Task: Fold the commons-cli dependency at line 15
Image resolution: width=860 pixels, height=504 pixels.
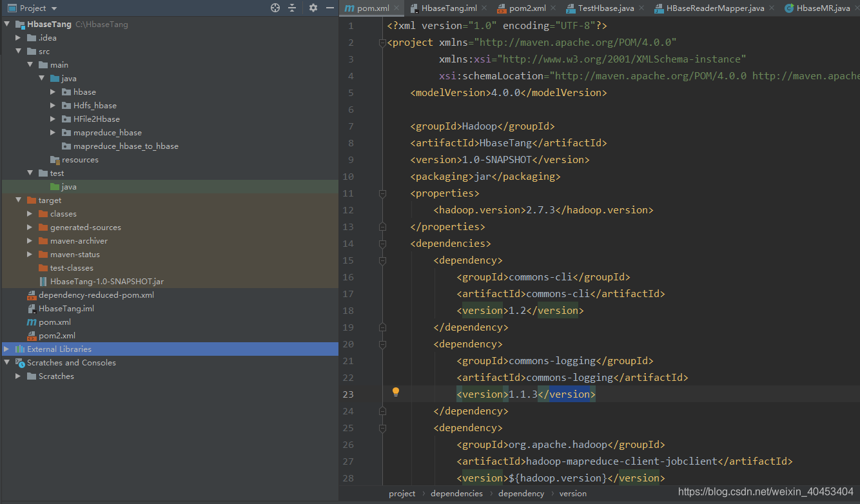Action: [x=382, y=260]
